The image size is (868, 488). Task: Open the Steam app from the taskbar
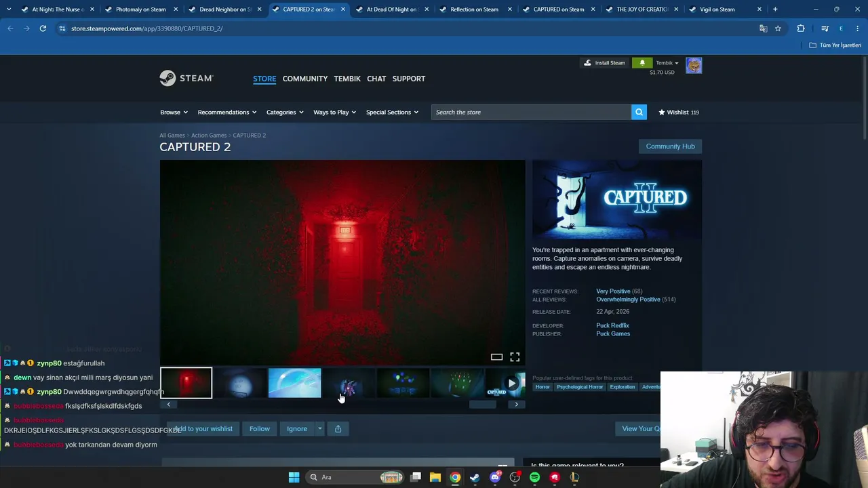pyautogui.click(x=475, y=477)
